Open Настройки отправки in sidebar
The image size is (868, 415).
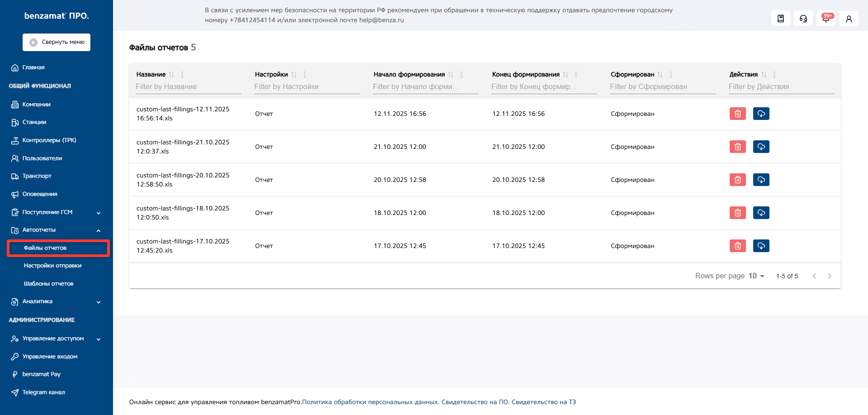pos(52,266)
